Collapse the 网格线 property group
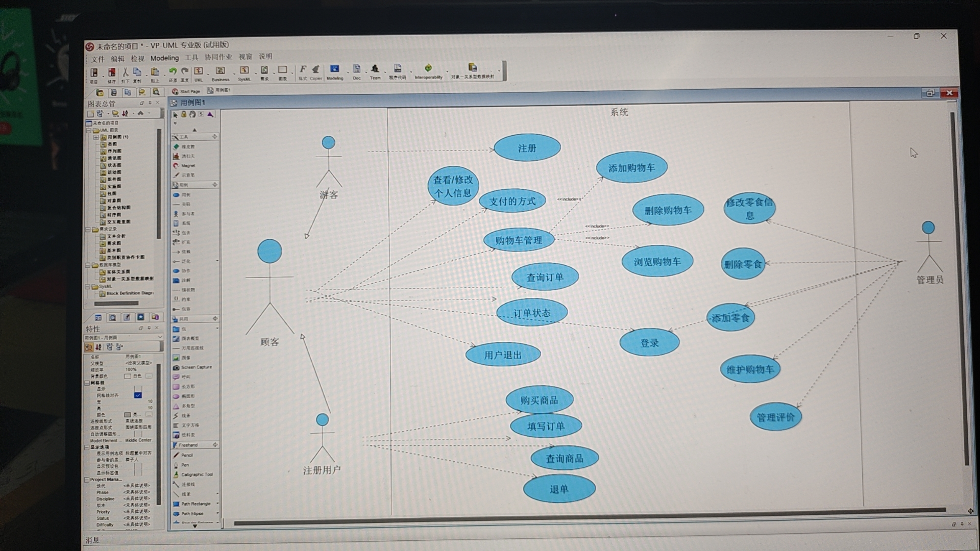Image resolution: width=980 pixels, height=551 pixels. coord(87,383)
